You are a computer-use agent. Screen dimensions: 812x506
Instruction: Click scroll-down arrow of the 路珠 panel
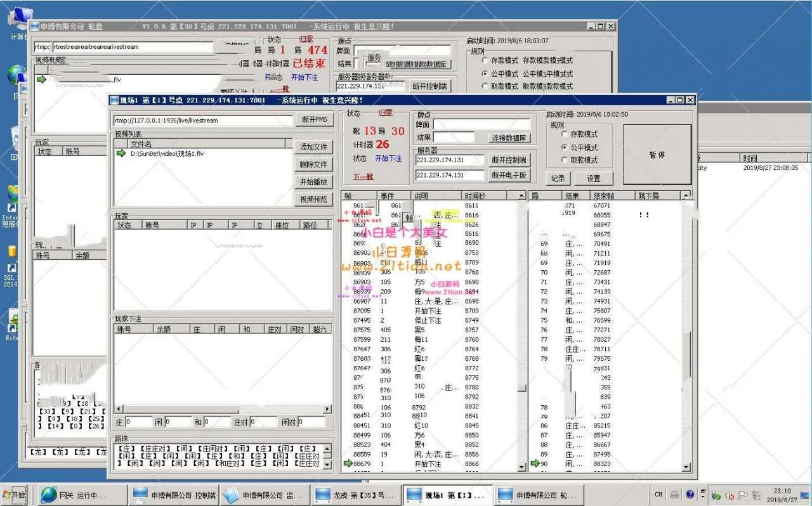[x=327, y=464]
